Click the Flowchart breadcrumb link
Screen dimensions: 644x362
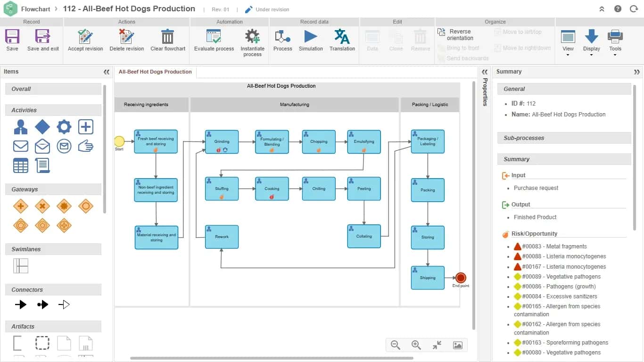point(35,9)
